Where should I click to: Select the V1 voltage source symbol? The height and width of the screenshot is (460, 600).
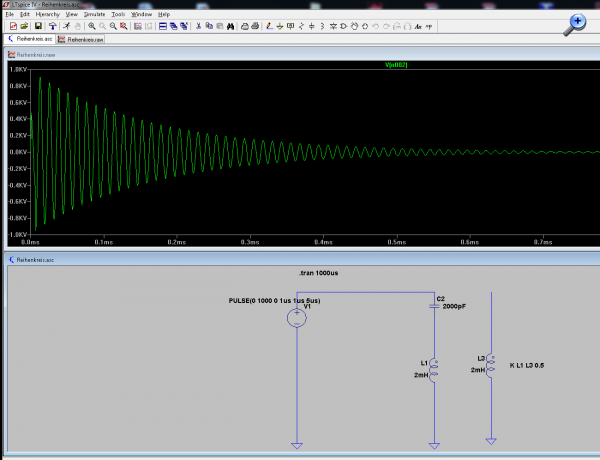[297, 318]
